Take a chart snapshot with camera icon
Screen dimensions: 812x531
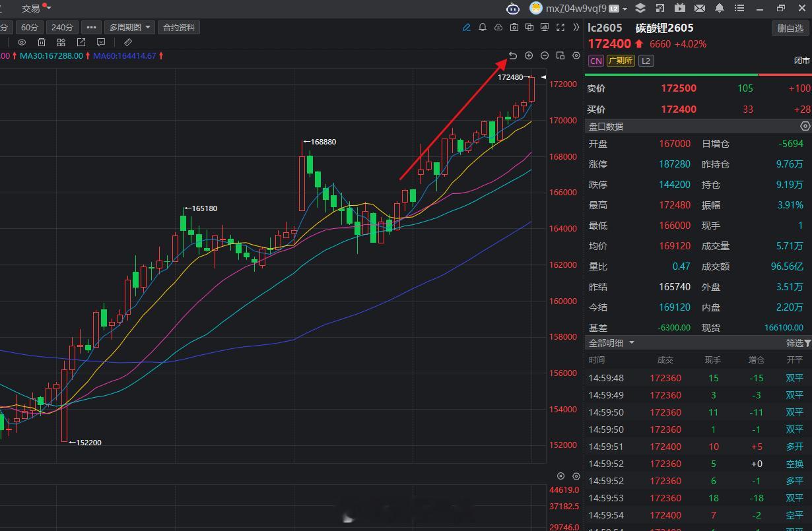pos(514,27)
